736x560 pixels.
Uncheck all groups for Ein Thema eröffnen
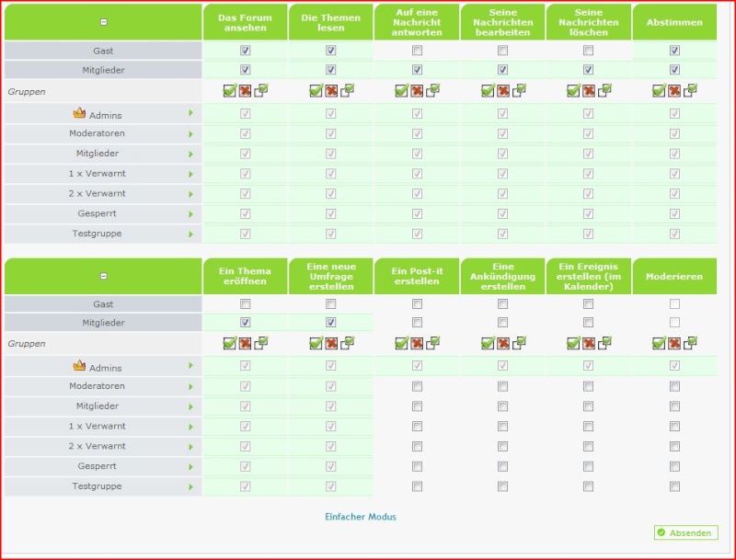click(x=245, y=343)
